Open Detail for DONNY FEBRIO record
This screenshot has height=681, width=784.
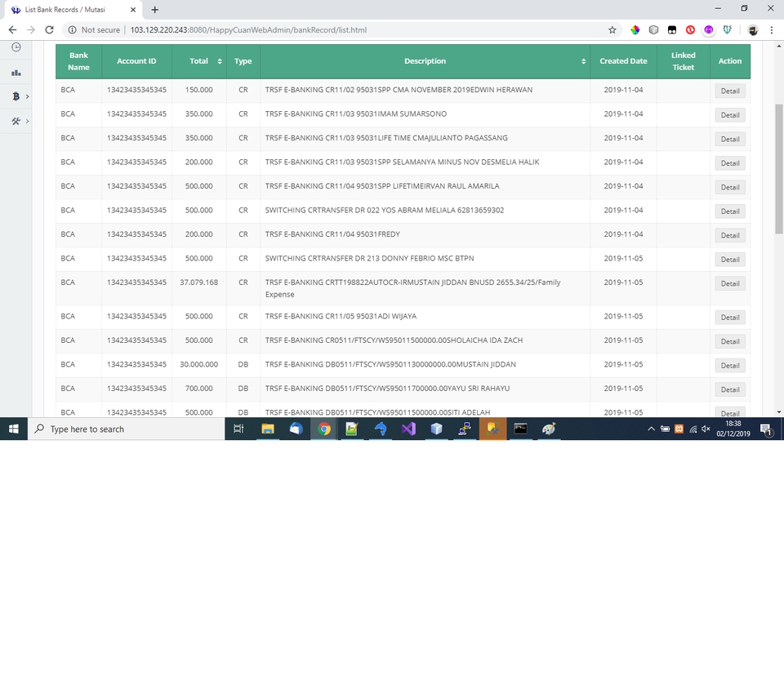point(730,260)
